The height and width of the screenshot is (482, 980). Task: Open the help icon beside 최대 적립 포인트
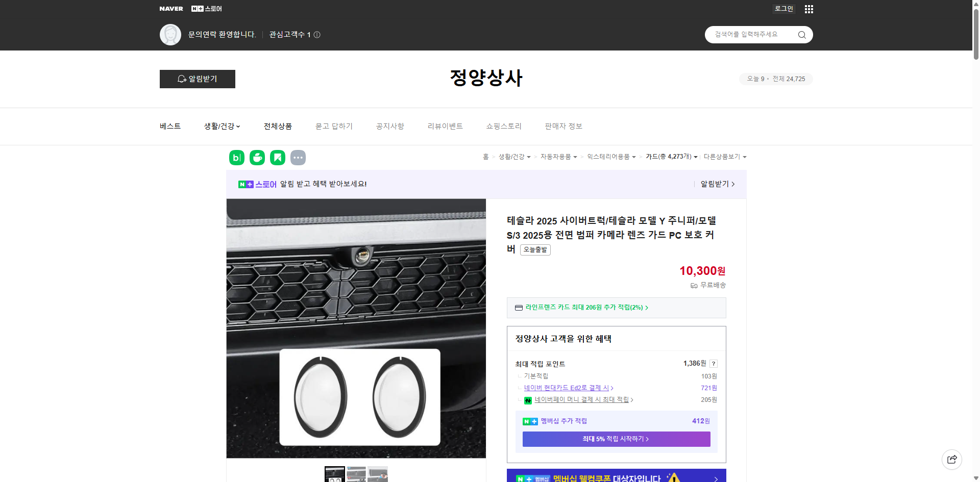(713, 364)
